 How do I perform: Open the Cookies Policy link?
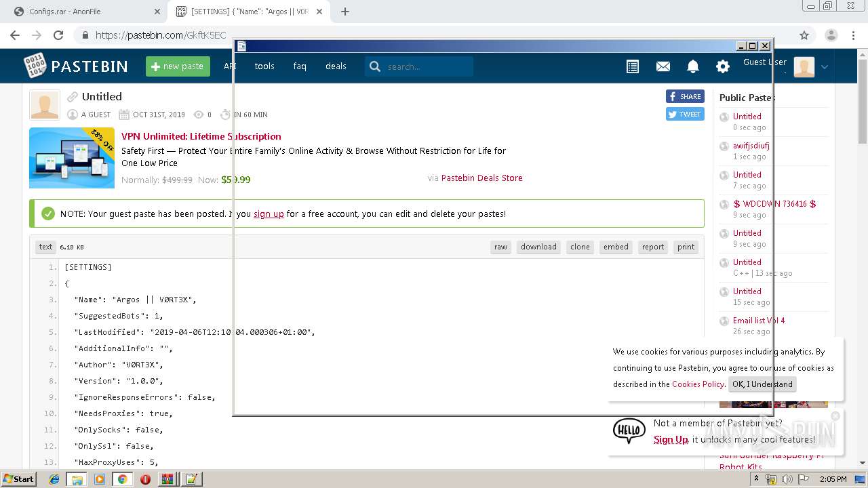coord(698,384)
